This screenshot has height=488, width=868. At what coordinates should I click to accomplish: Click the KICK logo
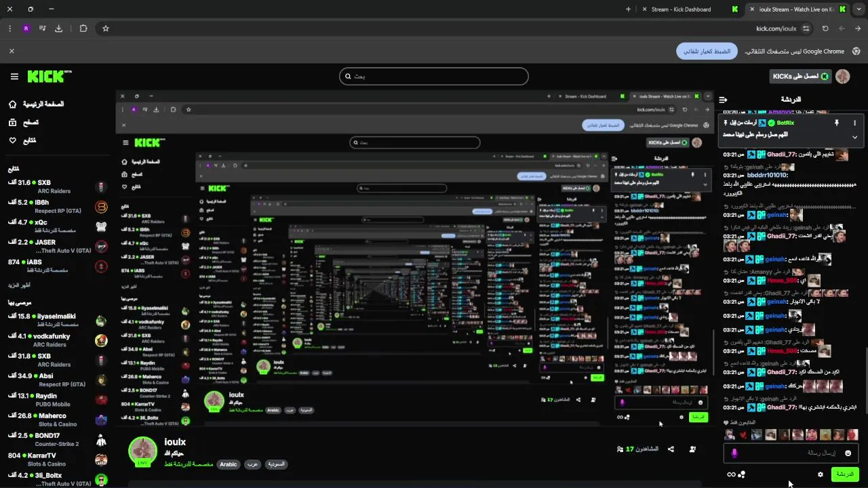50,77
